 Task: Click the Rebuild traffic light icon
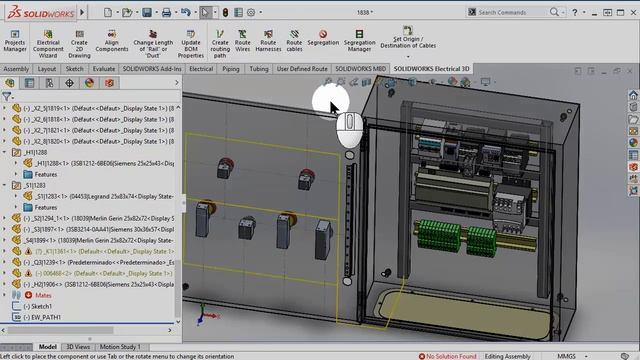click(225, 13)
